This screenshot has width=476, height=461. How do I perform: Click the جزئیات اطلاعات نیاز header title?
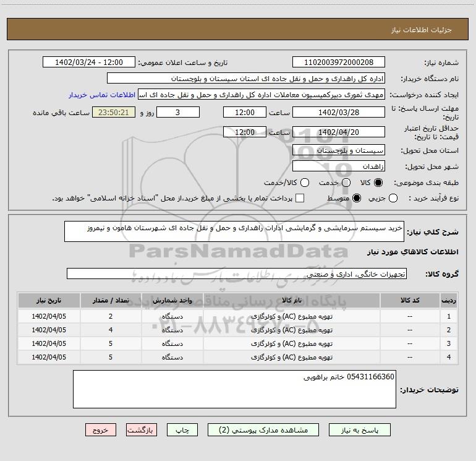[x=422, y=30]
